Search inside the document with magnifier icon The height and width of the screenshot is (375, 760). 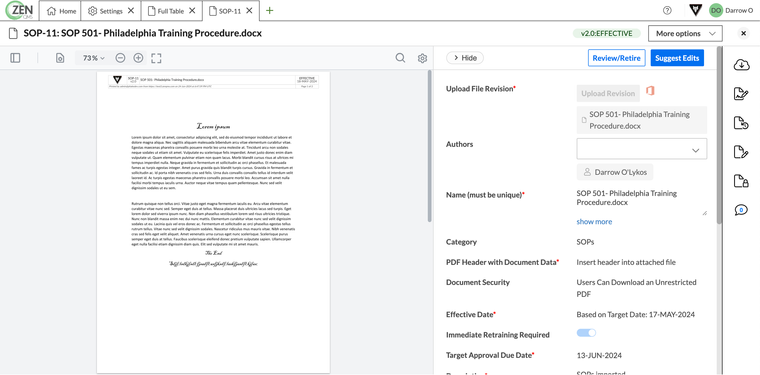pos(400,58)
